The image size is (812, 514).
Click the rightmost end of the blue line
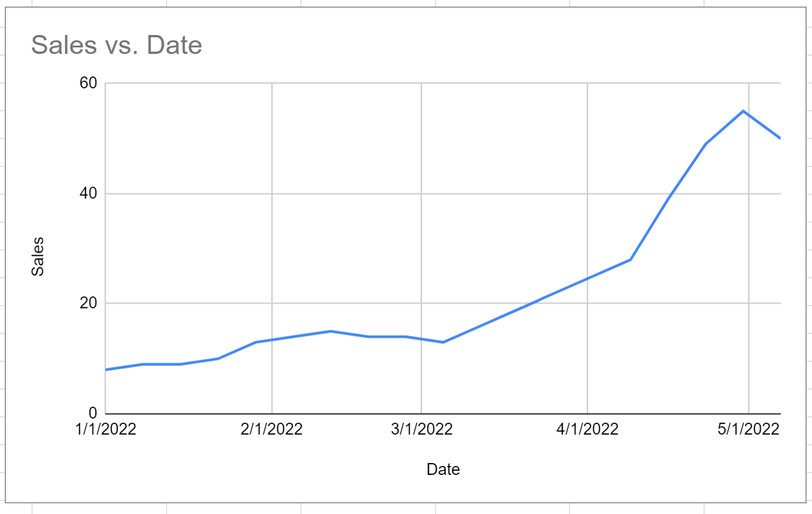(779, 137)
